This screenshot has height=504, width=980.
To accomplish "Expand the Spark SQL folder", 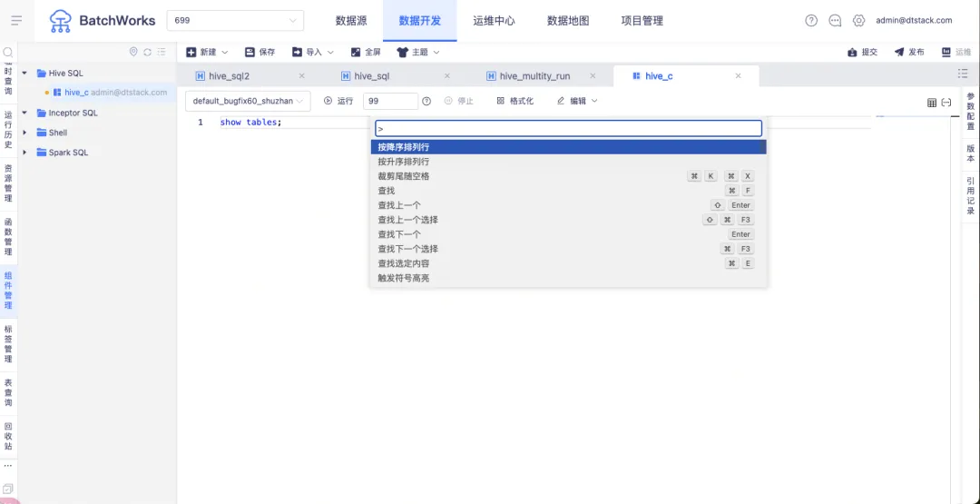I will [24, 152].
